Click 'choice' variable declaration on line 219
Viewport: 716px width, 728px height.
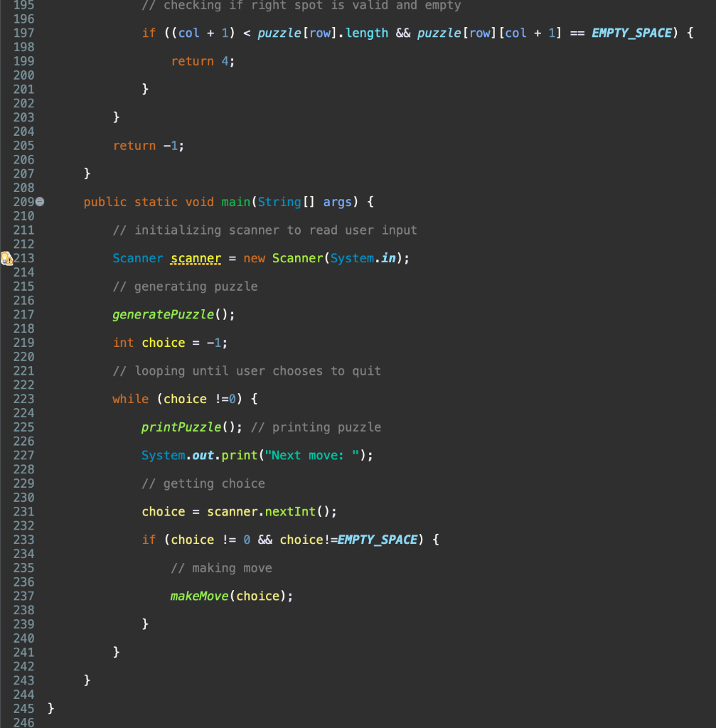[164, 343]
